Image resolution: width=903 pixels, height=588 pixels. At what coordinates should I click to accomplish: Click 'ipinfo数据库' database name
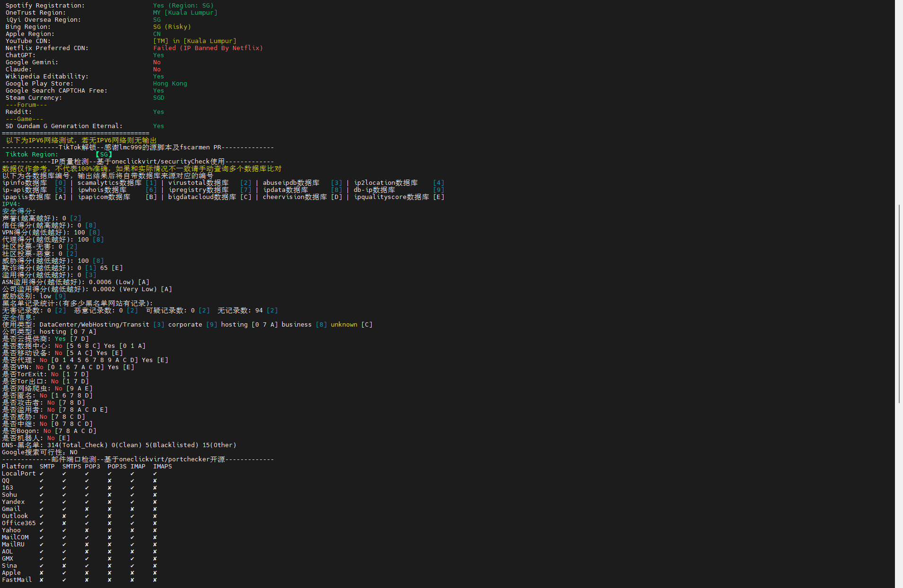[25, 183]
